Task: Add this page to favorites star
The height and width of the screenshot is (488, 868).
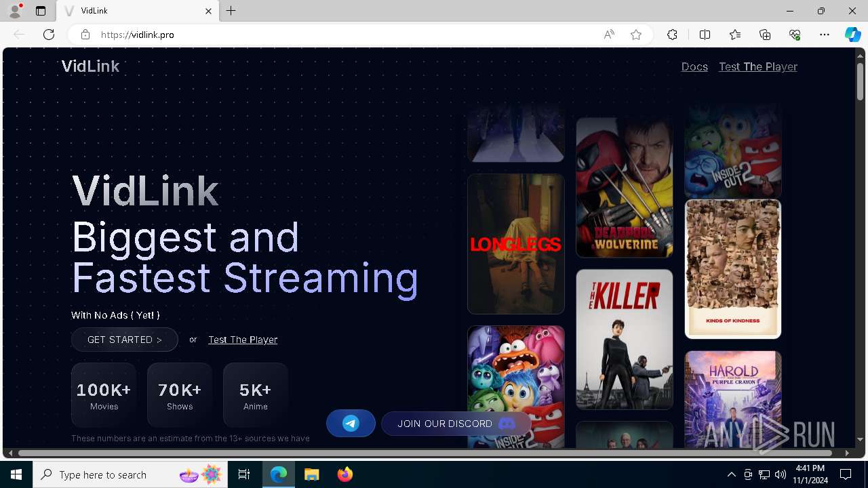Action: (x=636, y=35)
